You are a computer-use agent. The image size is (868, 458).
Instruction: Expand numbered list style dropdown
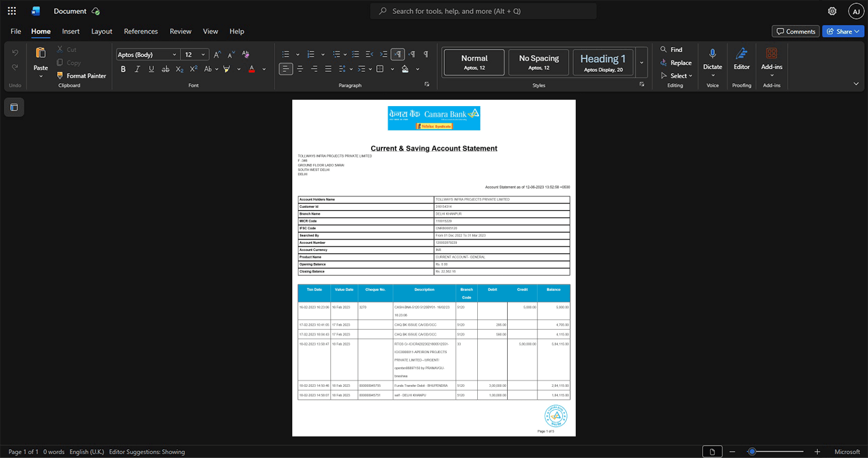point(323,55)
